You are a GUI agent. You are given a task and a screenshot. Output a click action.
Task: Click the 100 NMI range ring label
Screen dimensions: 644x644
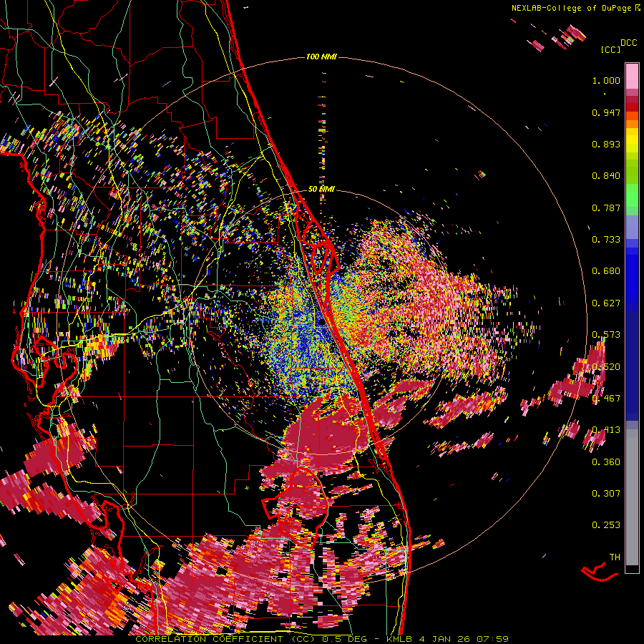(x=321, y=57)
